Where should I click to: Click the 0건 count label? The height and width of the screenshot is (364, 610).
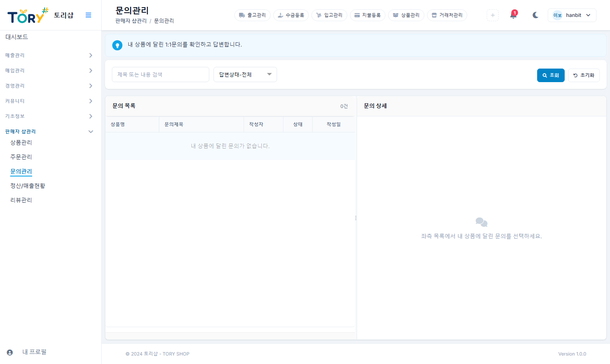pos(344,106)
